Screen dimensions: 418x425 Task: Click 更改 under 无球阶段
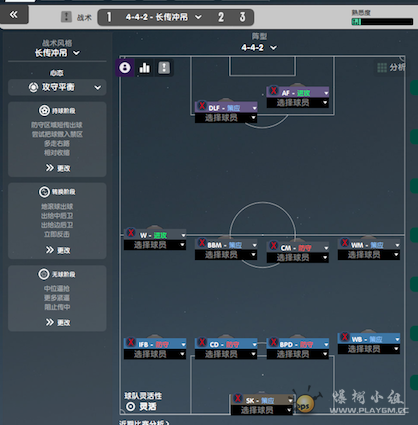click(x=58, y=322)
